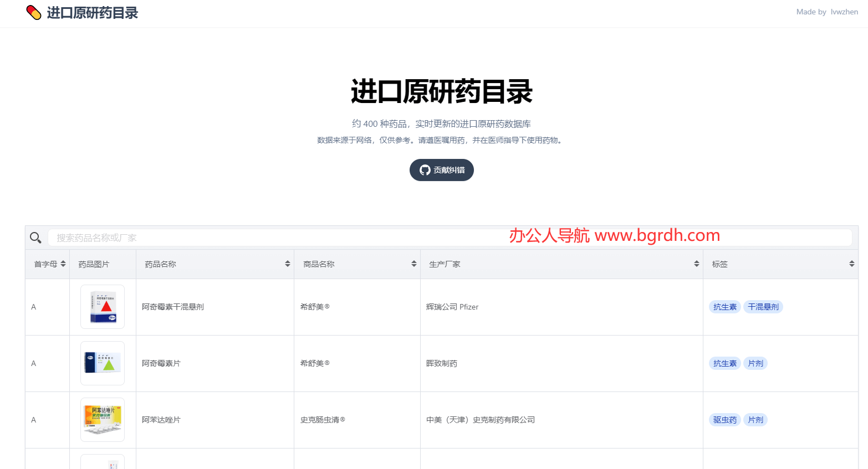Click the search magnifier icon
This screenshot has height=469, width=868.
click(x=35, y=238)
